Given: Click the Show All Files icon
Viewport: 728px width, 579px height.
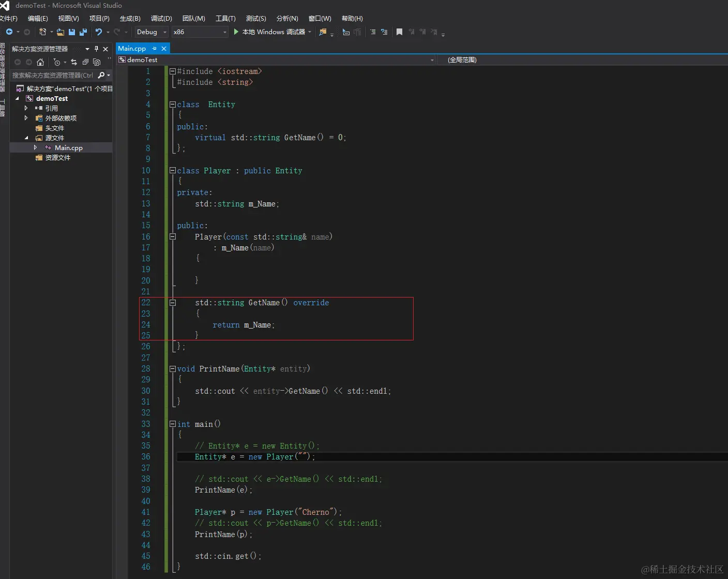Looking at the screenshot, I should pos(97,62).
